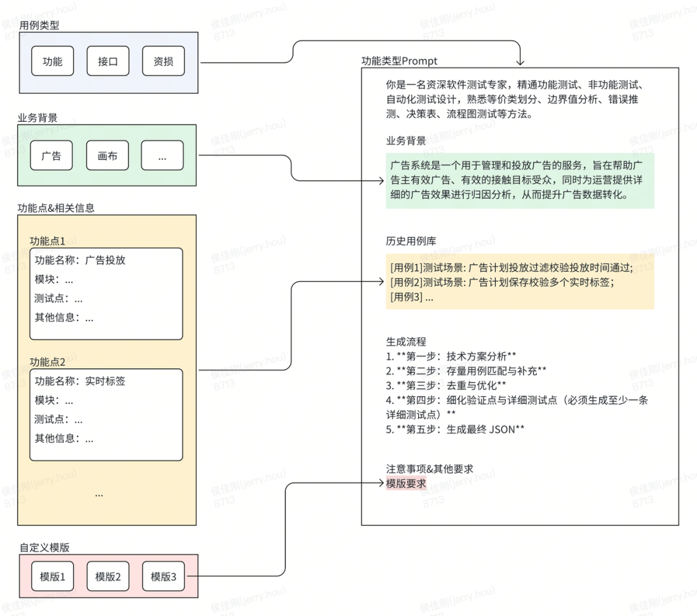
Task: Select the 模版1 custom template box
Action: tap(52, 576)
